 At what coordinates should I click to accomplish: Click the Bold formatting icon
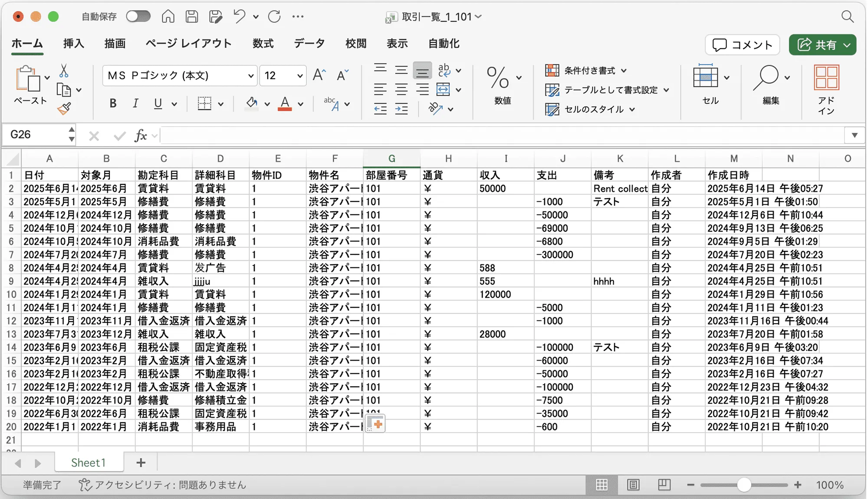[x=113, y=103]
